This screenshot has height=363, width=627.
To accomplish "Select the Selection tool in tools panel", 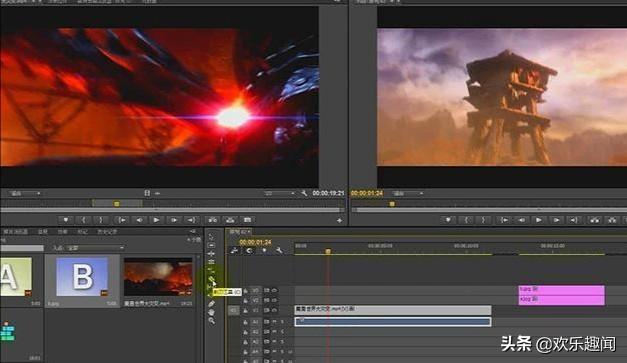I will tap(211, 236).
